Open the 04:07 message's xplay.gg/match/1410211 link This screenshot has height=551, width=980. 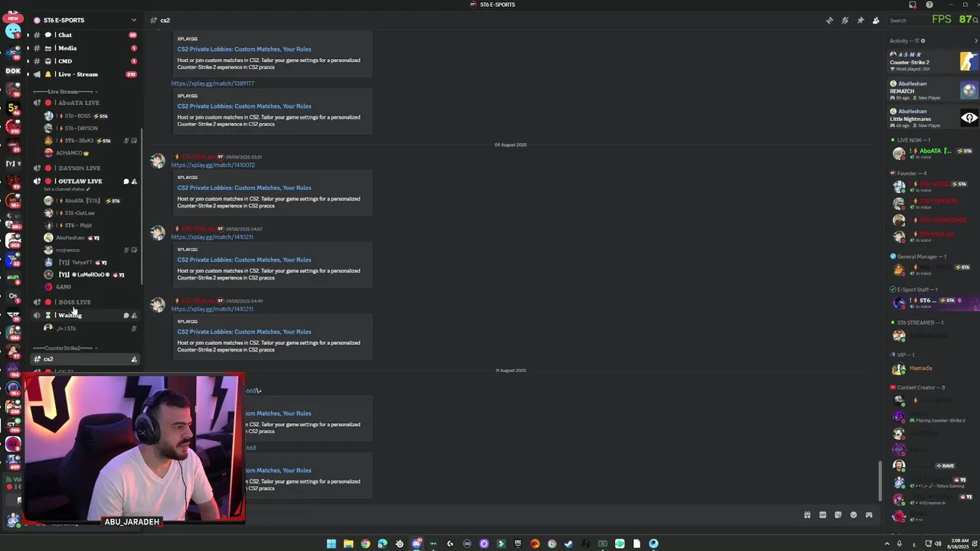212,237
